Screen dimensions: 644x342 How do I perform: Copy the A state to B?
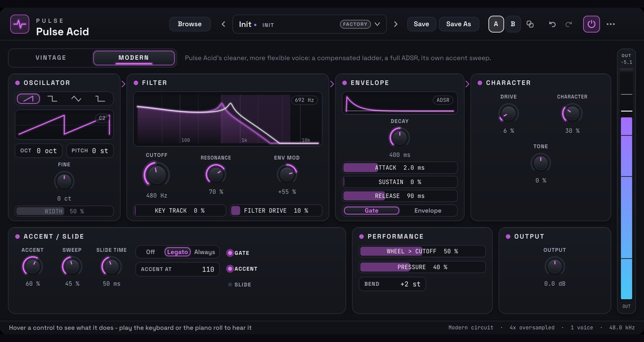(x=530, y=24)
